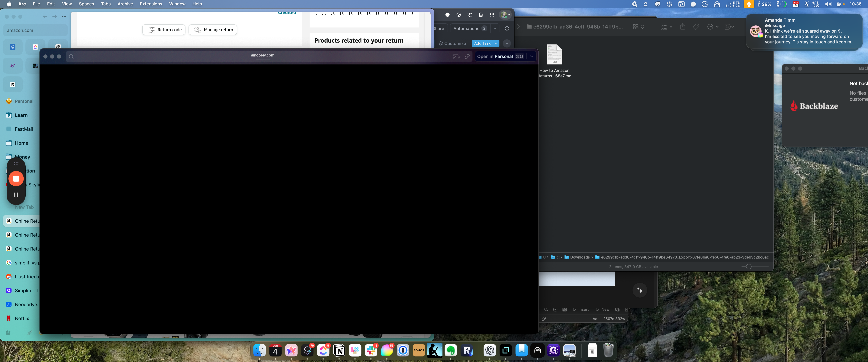Screen dimensions: 868x362
Task: Click the Finder share icon
Action: click(x=682, y=27)
